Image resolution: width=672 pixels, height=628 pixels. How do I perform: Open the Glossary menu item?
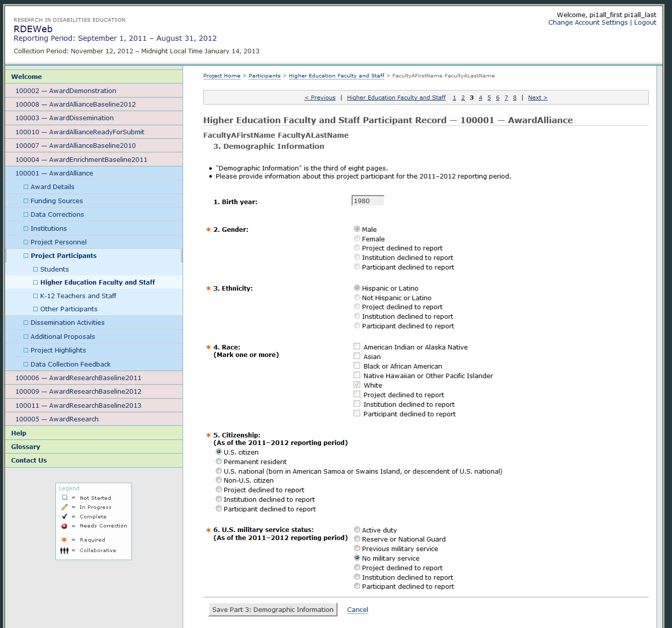26,447
